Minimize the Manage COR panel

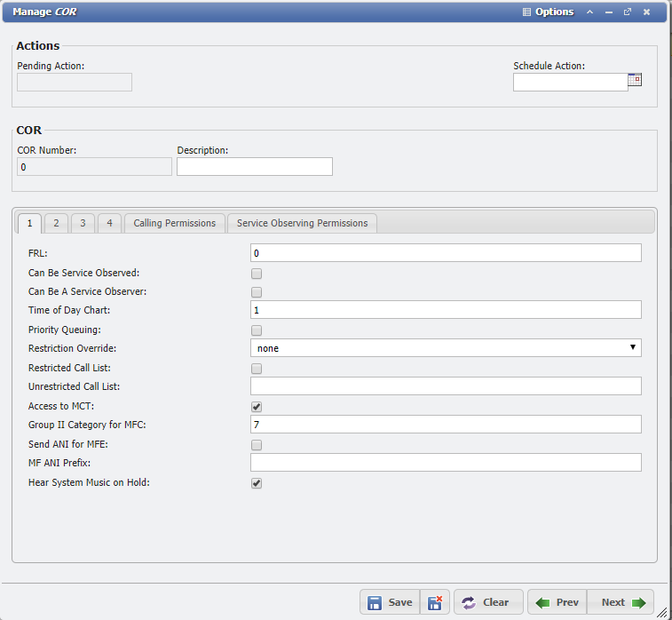coord(609,12)
